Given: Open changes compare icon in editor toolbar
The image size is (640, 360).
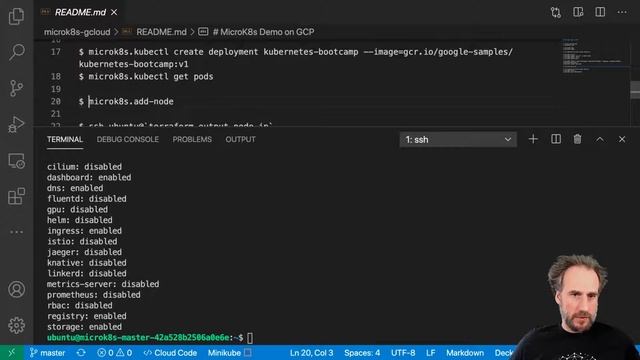Looking at the screenshot, I should pyautogui.click(x=556, y=12).
